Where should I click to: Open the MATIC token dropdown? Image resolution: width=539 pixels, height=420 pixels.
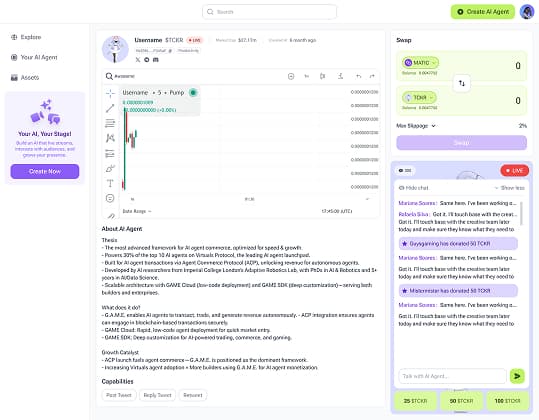(420, 63)
